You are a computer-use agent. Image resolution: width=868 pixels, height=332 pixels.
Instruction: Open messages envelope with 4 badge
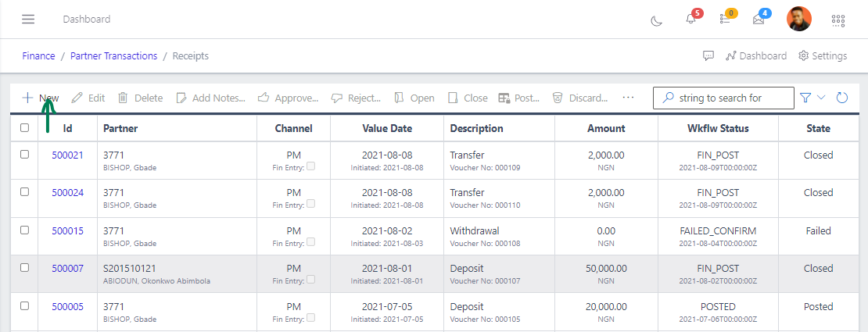[759, 20]
